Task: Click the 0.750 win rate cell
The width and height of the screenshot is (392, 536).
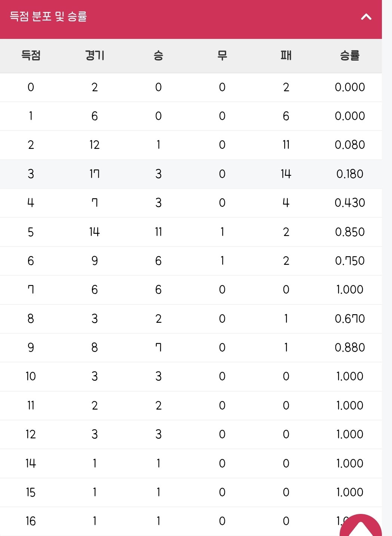Action: [350, 261]
